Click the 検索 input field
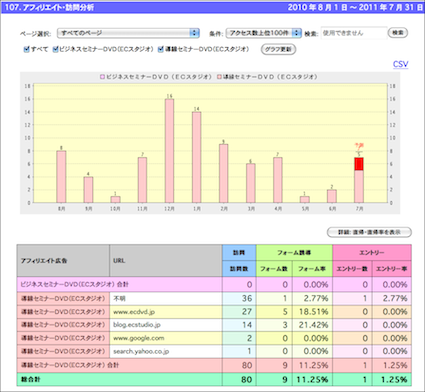Image resolution: width=425 pixels, height=392 pixels. pyautogui.click(x=354, y=33)
